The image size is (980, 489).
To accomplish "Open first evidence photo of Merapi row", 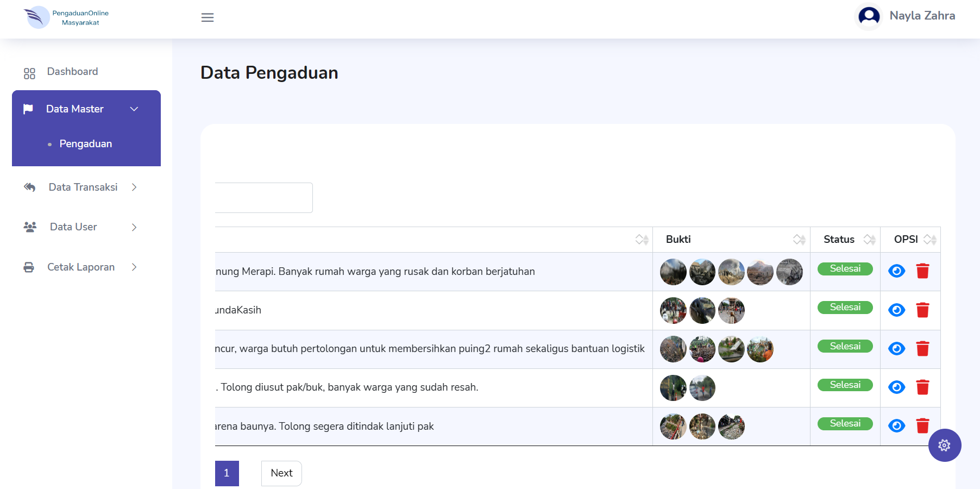I will click(x=673, y=272).
